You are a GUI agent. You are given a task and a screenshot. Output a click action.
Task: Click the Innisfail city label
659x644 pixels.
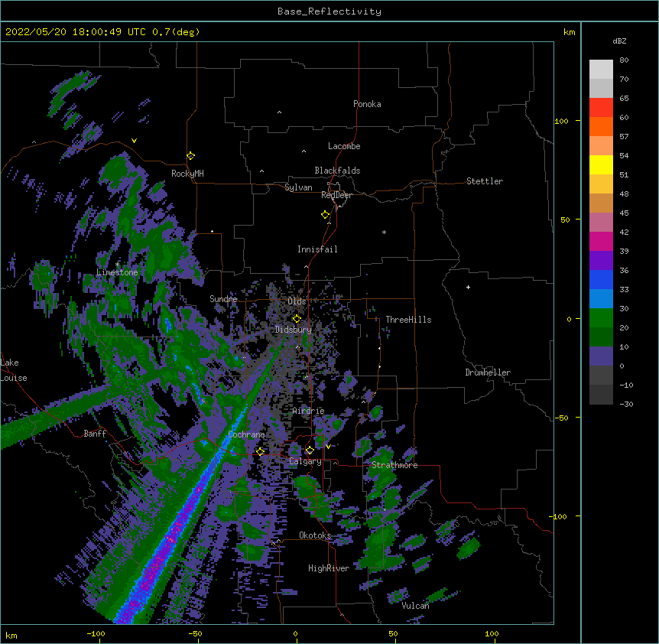point(317,249)
